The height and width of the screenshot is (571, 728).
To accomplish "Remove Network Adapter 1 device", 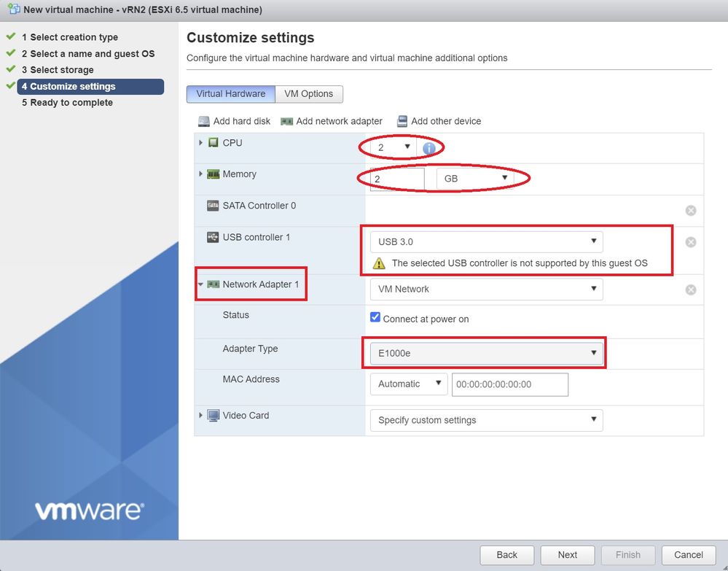I will click(x=691, y=290).
